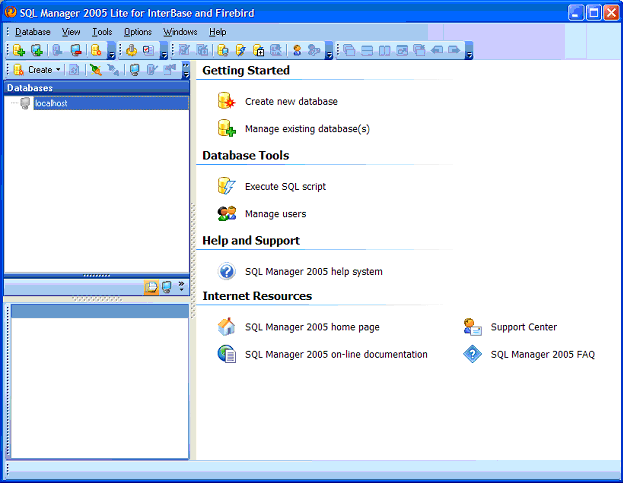623x483 pixels.
Task: Click the Close All Windows toolbar icon
Action: [419, 50]
